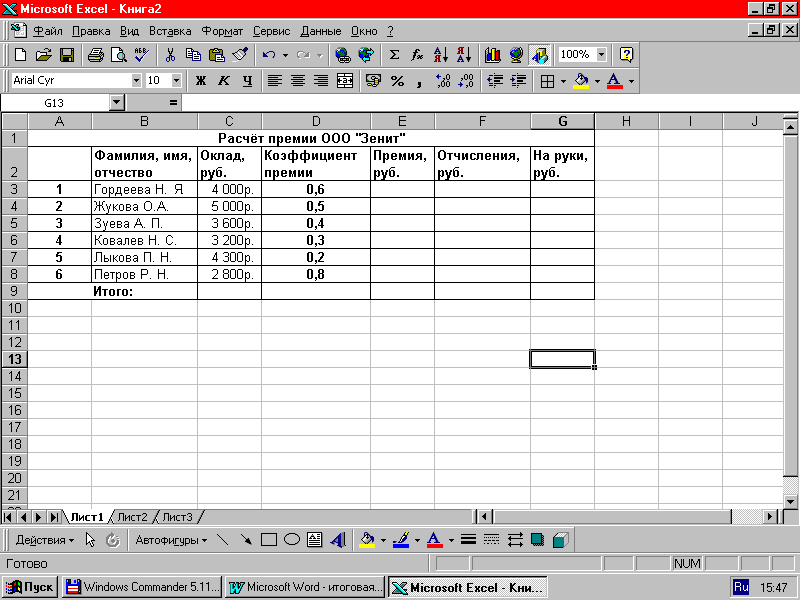The image size is (800, 600).
Task: Switch to Windows Commander taskbar button
Action: pyautogui.click(x=142, y=587)
